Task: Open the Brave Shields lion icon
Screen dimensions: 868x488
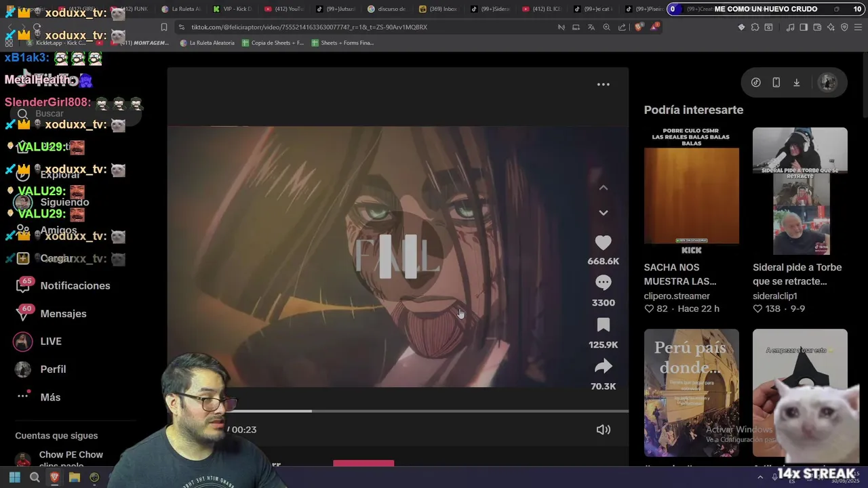Action: [638, 27]
